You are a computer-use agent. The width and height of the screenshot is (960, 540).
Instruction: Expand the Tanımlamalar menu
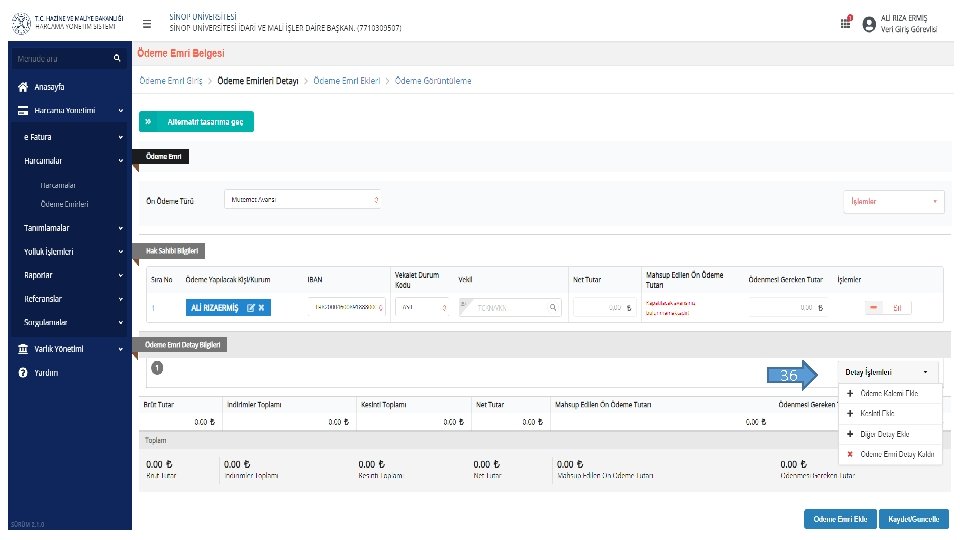point(73,228)
